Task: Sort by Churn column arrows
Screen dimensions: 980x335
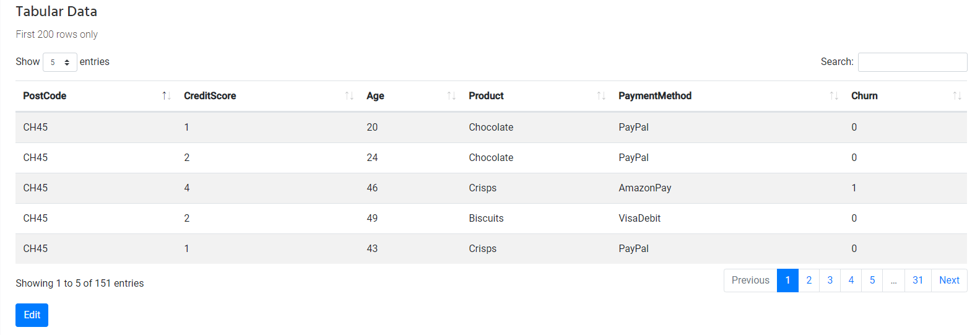Action: click(957, 96)
